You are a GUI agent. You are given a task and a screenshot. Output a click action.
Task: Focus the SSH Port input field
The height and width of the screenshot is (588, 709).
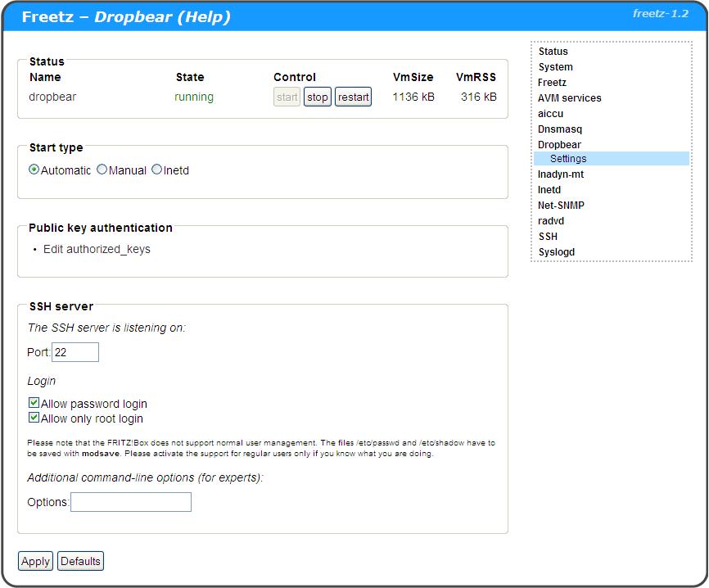pos(75,352)
